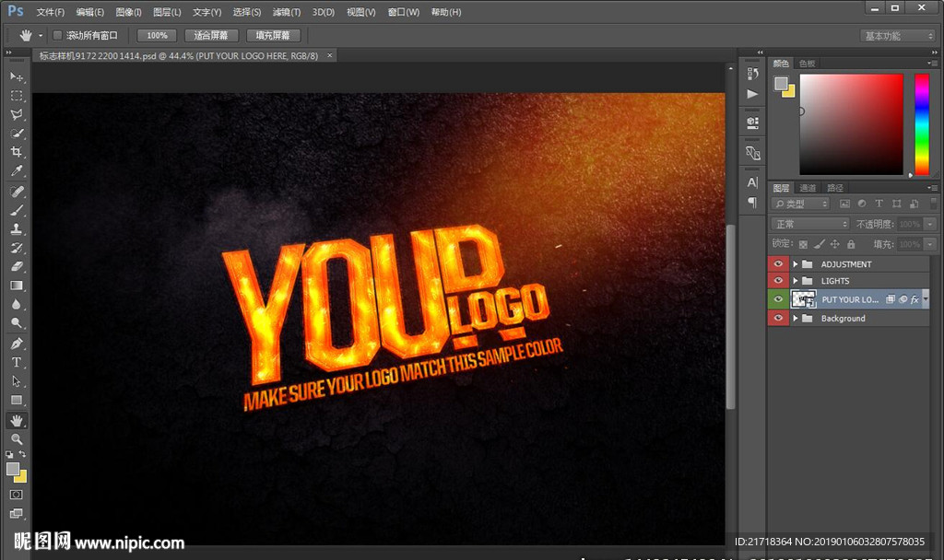Toggle the layer filter on/off switch
This screenshot has width=944, height=560.
tap(933, 204)
